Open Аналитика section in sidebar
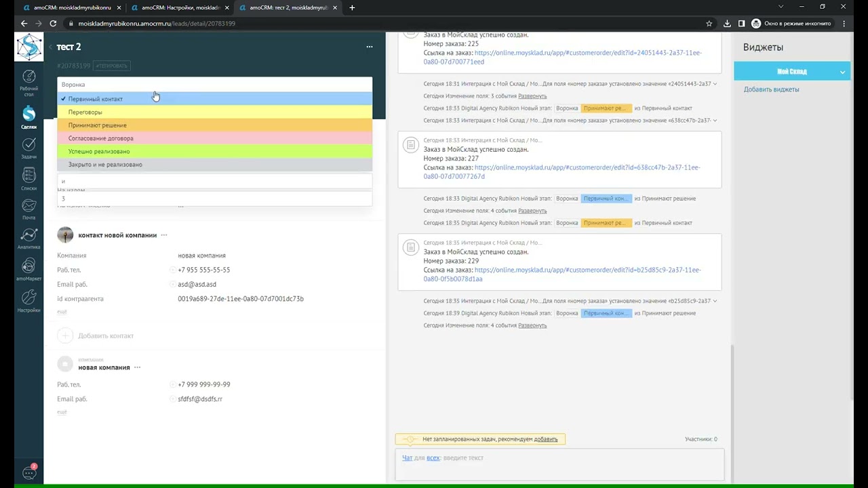This screenshot has width=868, height=488. (x=28, y=239)
